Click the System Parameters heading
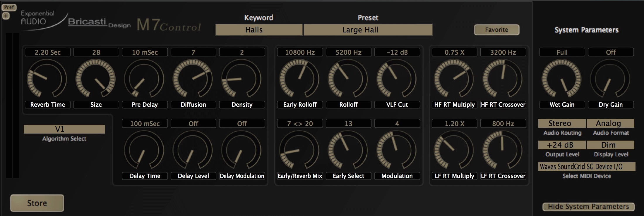Screen dimensions: 644x216 (587, 30)
